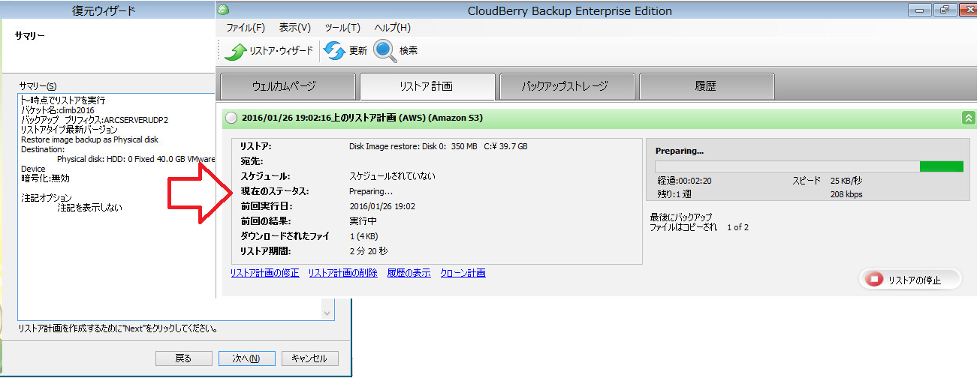Viewport: 980px width, 378px height.
Task: Click the 暗号化:無効 line in summary
Action: (45, 178)
